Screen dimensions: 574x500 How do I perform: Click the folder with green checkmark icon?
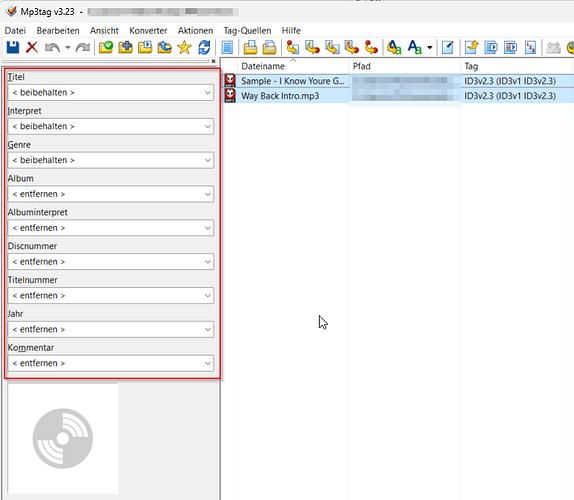[x=106, y=48]
